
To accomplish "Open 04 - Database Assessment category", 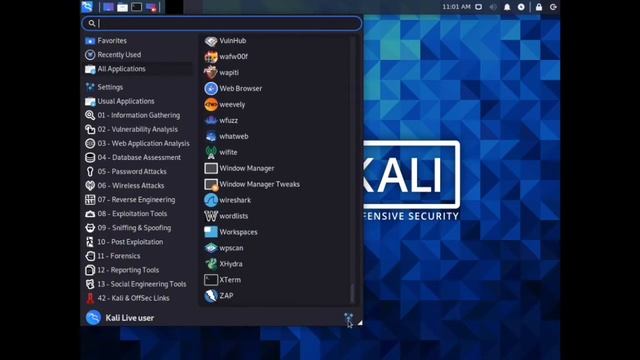I will (138, 158).
